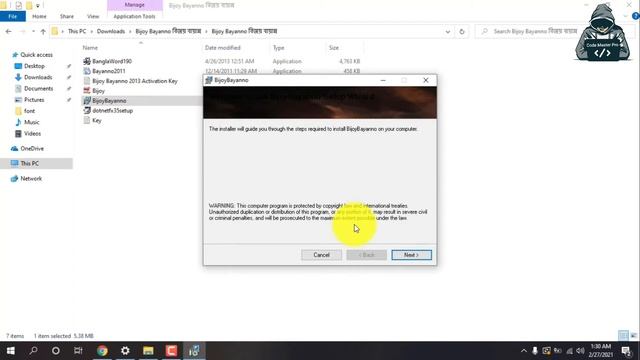
Task: Open the notification center icon
Action: (626, 351)
